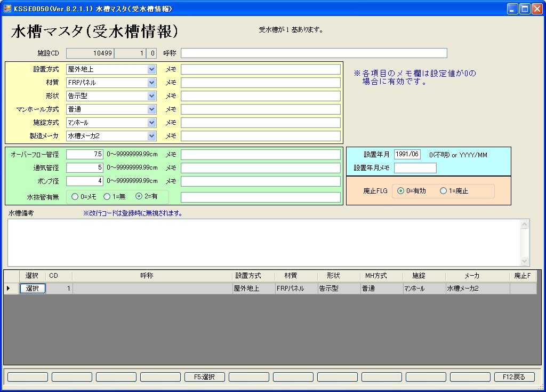This screenshot has height=392, width=546.
Task: Click the オーバーフロー管径 memo field
Action: coord(260,154)
